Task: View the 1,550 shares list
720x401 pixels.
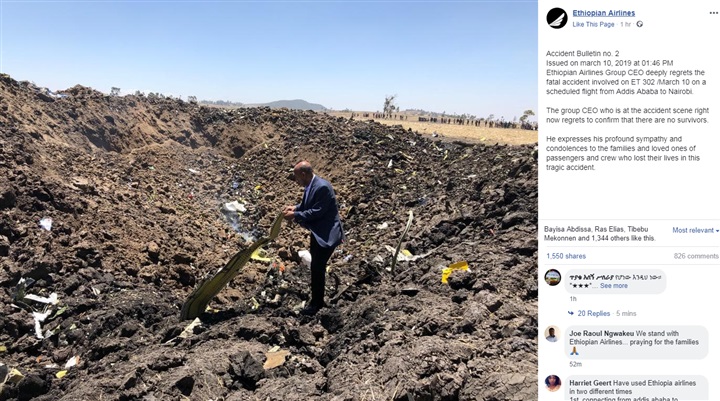Action: (x=566, y=256)
